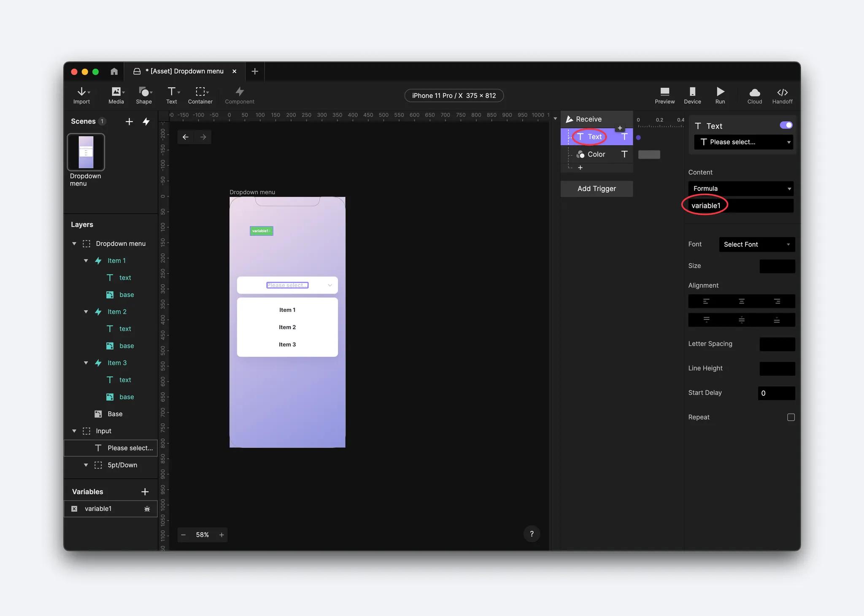Click the Add Trigger button
This screenshot has height=616, width=864.
597,189
